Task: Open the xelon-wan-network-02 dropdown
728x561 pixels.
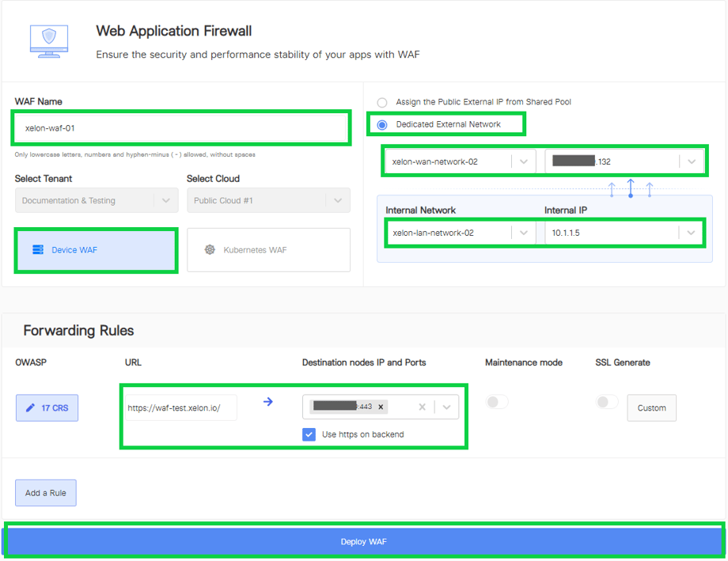Action: click(x=460, y=161)
